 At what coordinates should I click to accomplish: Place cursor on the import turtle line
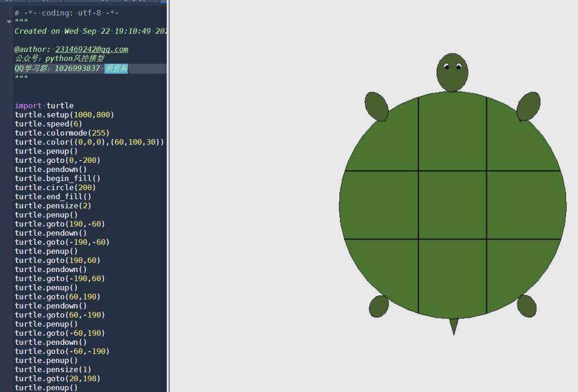coord(43,105)
